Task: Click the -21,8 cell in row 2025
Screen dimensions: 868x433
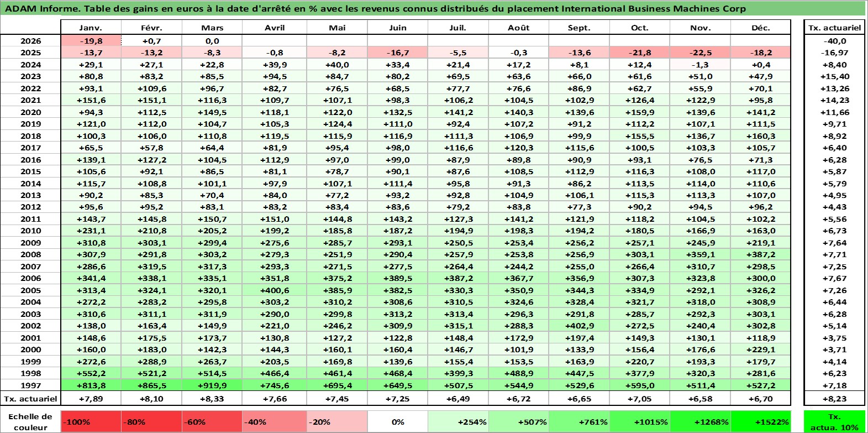Action: pyautogui.click(x=640, y=53)
